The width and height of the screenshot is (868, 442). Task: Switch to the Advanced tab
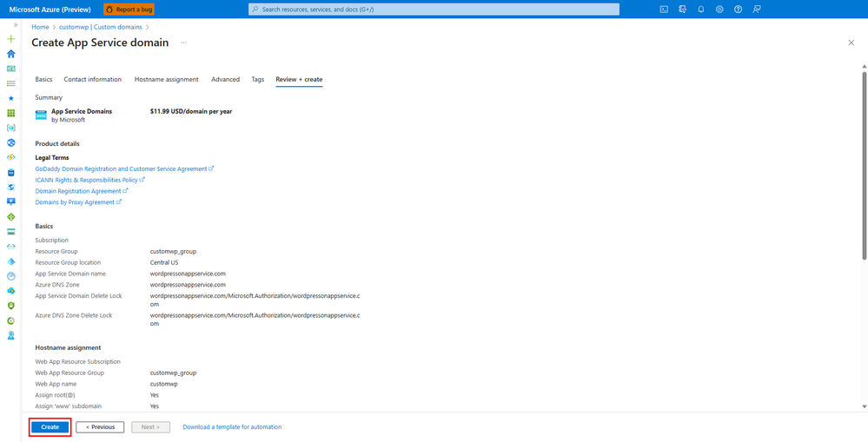225,79
